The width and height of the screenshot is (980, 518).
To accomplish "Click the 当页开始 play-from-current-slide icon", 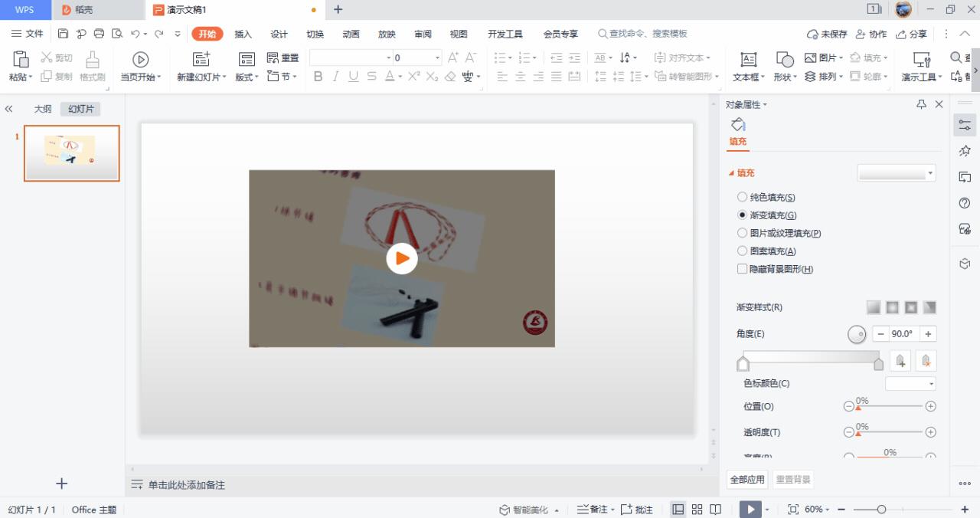I will [140, 58].
